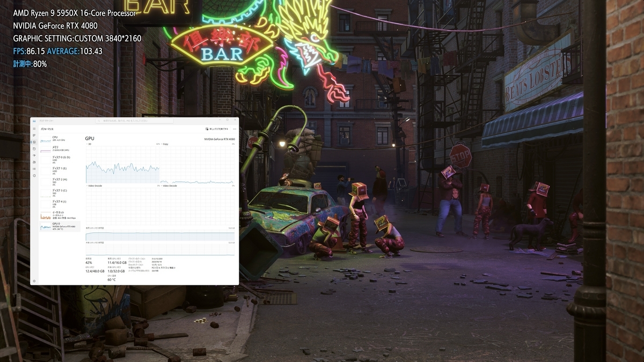
Task: Select Performance page icon in sidebar
Action: pyautogui.click(x=34, y=142)
